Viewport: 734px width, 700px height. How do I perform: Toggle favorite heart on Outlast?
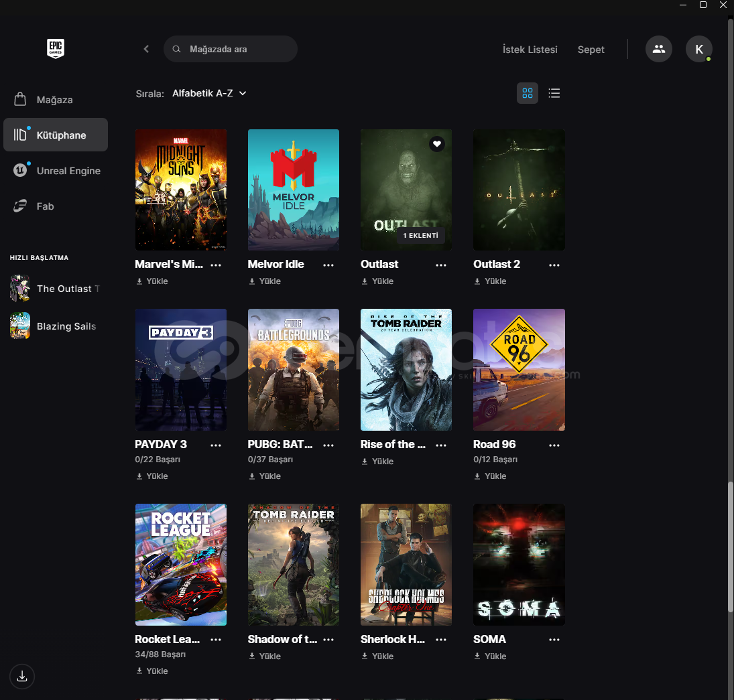(x=436, y=144)
